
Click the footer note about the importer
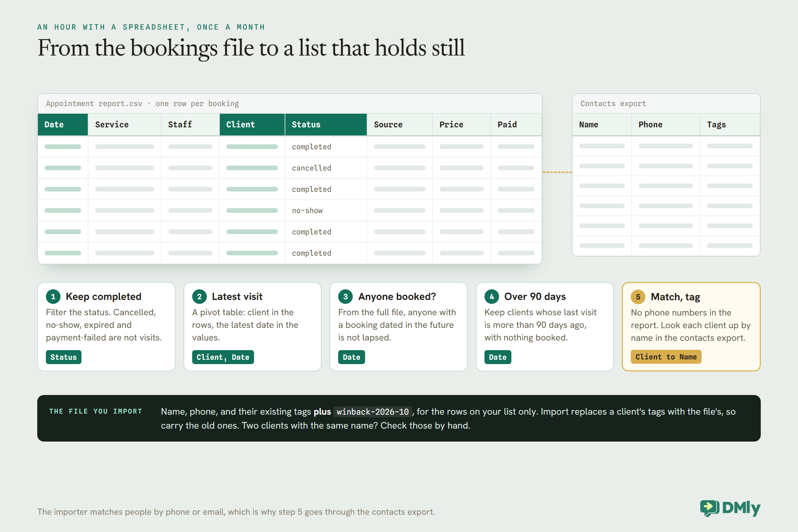[x=236, y=512]
